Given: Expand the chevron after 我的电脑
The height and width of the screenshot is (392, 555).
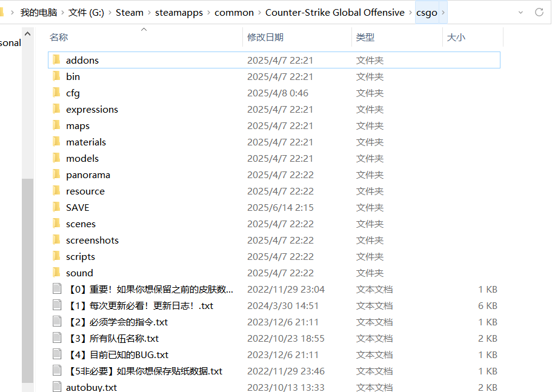Looking at the screenshot, I should tap(62, 13).
